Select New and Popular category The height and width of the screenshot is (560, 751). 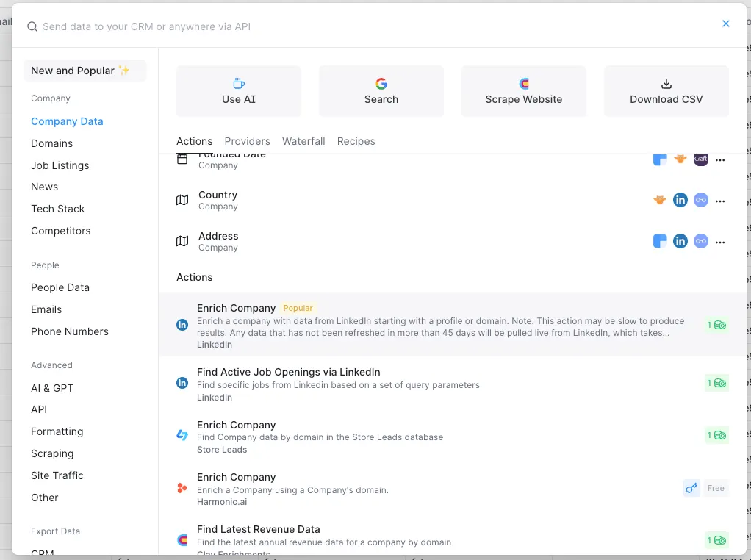point(85,71)
